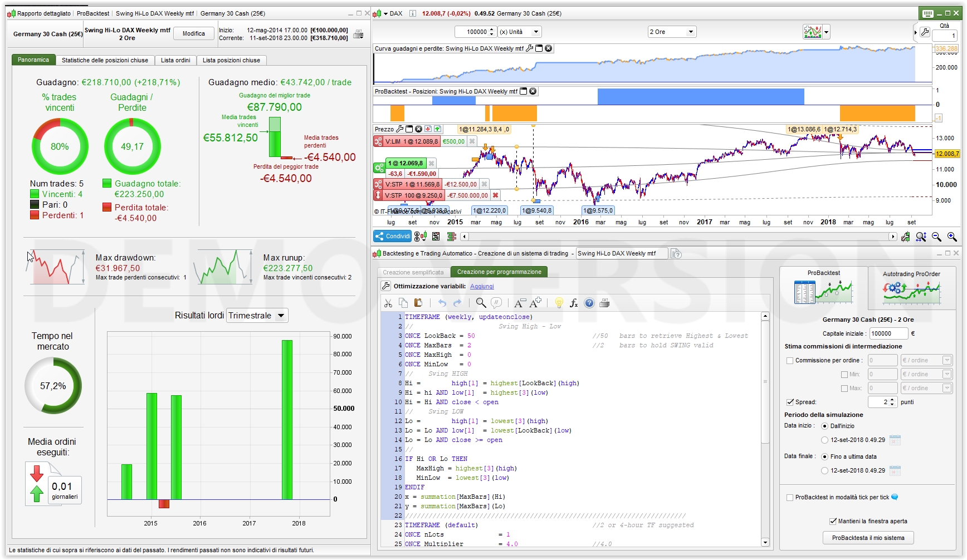Screen dimensions: 967x560
Task: Click the chart horizontal time scrollbar
Action: (678, 237)
